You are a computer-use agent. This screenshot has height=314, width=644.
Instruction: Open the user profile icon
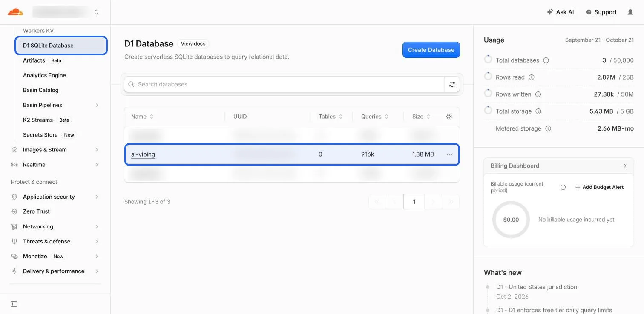630,12
